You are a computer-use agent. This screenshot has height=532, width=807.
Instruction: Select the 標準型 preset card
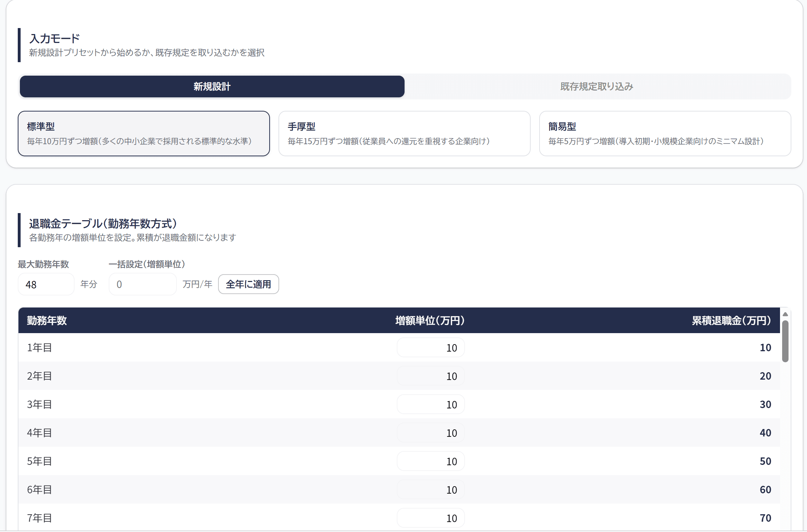coord(144,134)
